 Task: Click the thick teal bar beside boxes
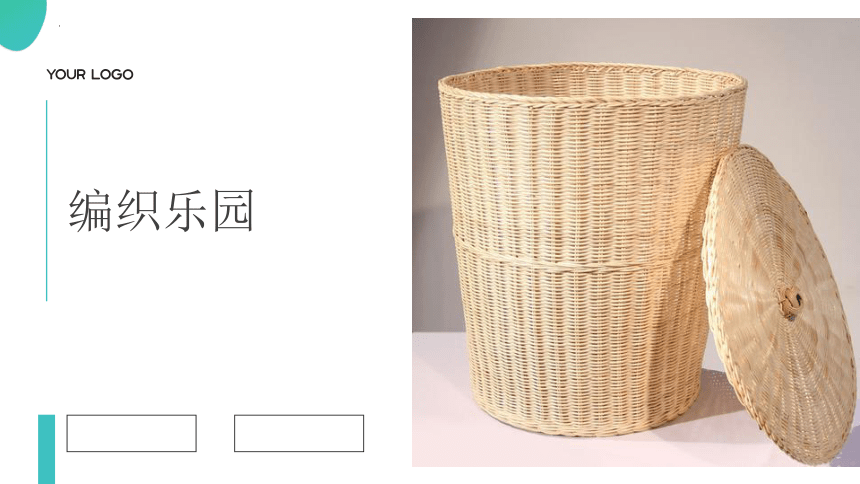click(47, 449)
